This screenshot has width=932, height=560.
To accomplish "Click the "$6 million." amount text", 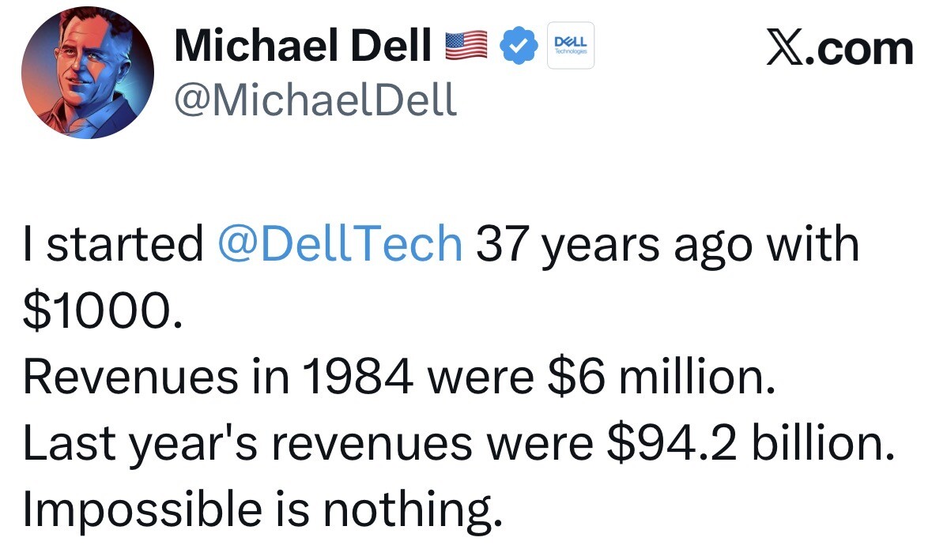I will coord(661,378).
